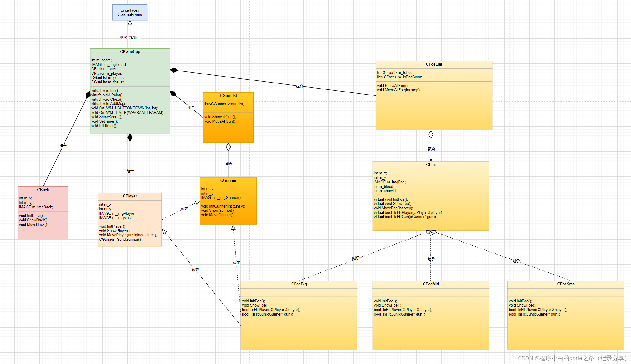This screenshot has height=364, width=631.
Task: Select 'void On_WM_LBUTTONDOWN(int, int);' method
Action: click(125, 108)
